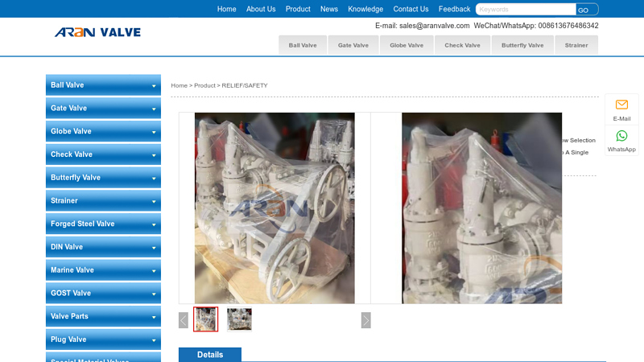This screenshot has height=362, width=644.
Task: Expand the Forged Steel Valve arrow
Action: pos(154,224)
